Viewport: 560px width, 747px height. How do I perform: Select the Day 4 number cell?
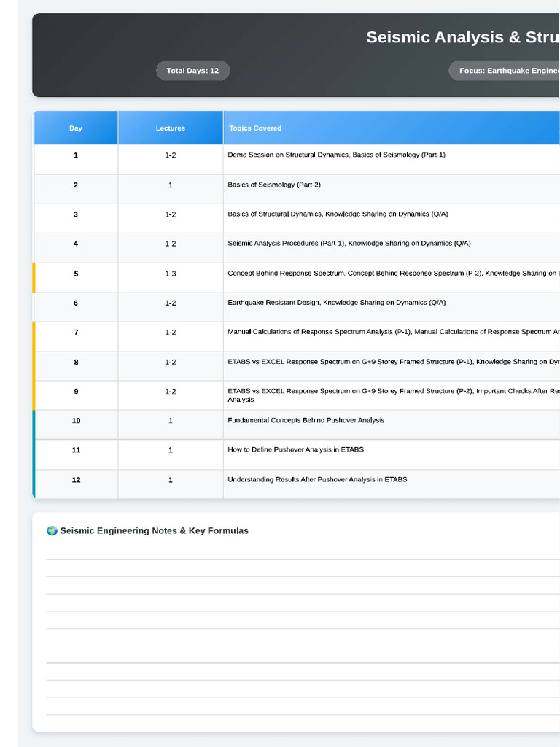[76, 248]
